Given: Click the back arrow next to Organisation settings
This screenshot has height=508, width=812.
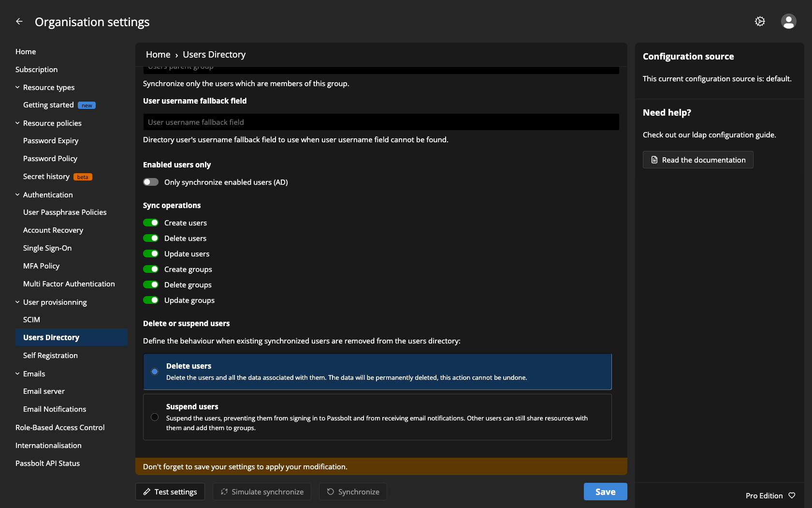Looking at the screenshot, I should click(x=19, y=21).
